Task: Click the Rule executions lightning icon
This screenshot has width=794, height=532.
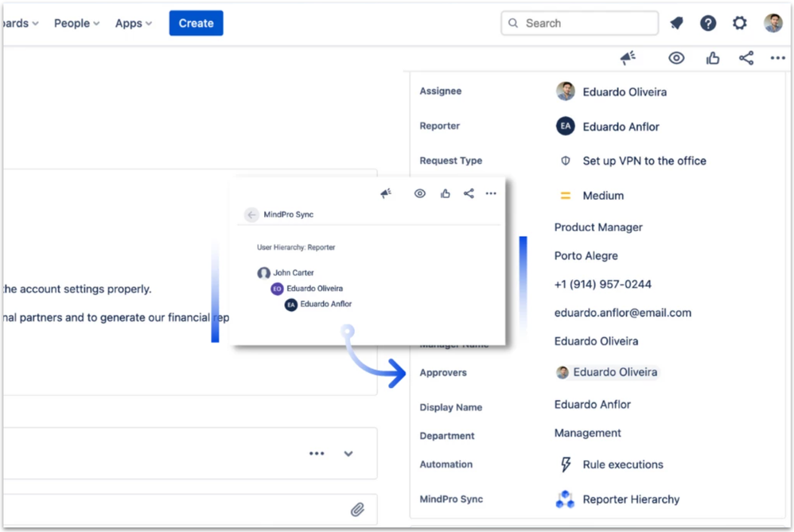Action: pyautogui.click(x=566, y=464)
